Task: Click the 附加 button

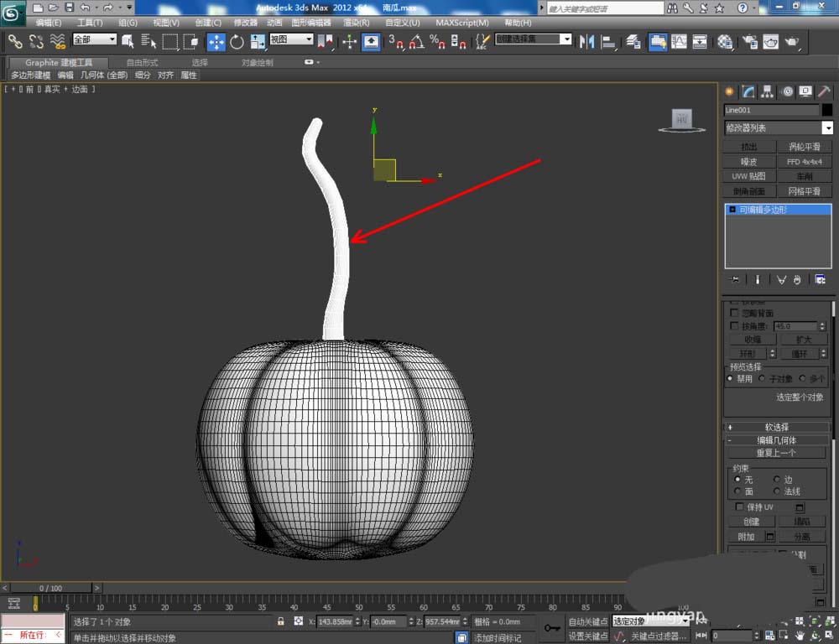Action: click(746, 537)
